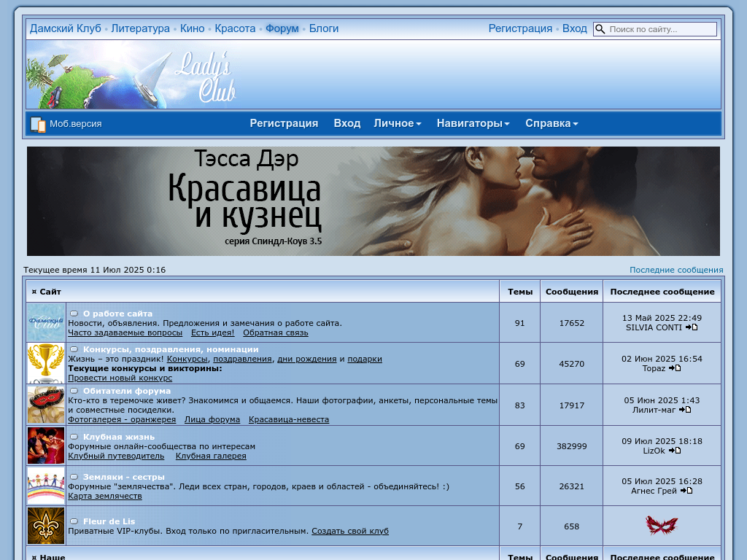Go to last post by SILVIA CONTI

[692, 327]
